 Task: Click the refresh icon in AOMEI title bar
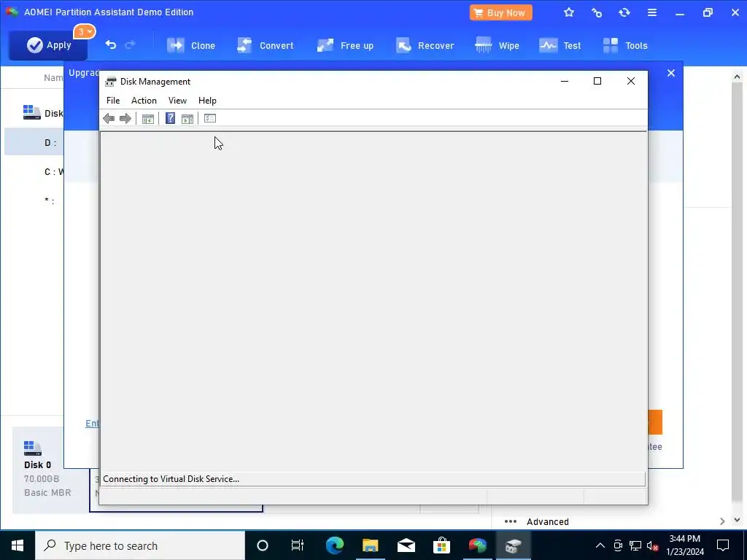(x=624, y=13)
